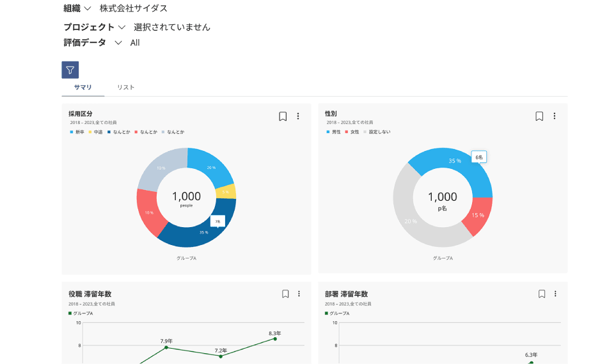The image size is (616, 364).
Task: Open the filter funnel button
Action: (70, 70)
